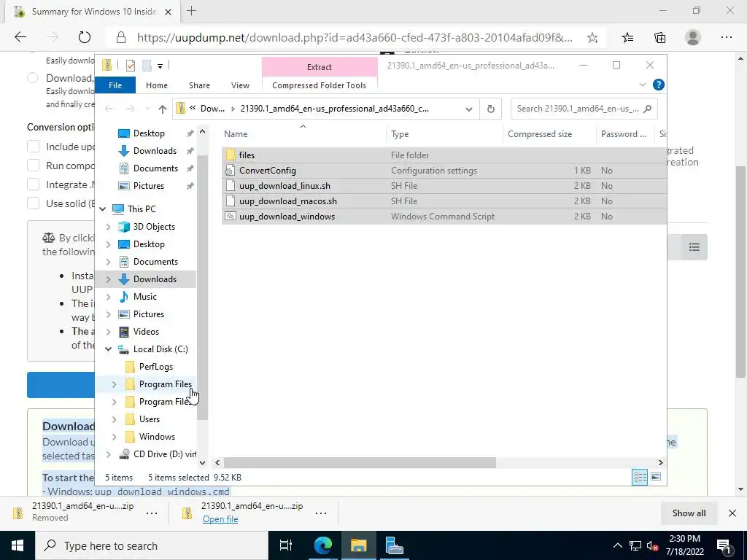Open Edge Favorites list icon
The height and width of the screenshot is (560, 747).
(x=627, y=38)
